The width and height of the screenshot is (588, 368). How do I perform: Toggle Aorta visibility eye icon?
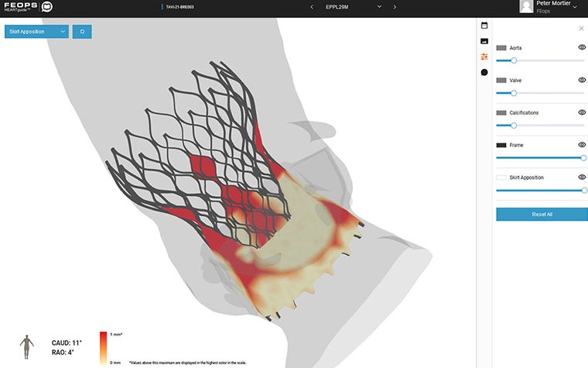(x=582, y=47)
